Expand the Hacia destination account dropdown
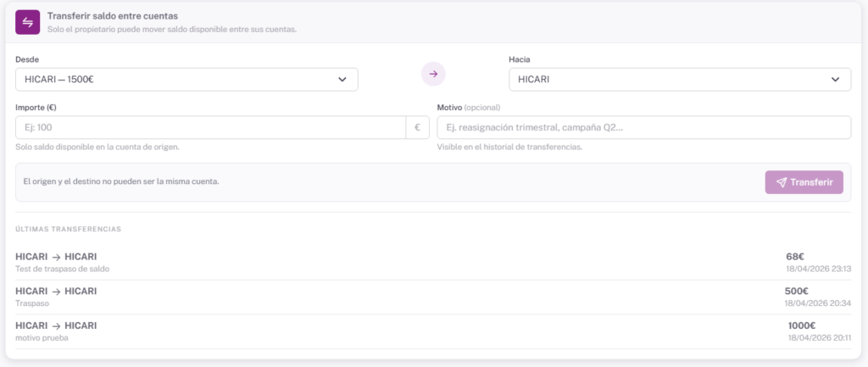The width and height of the screenshot is (868, 367). [x=679, y=80]
